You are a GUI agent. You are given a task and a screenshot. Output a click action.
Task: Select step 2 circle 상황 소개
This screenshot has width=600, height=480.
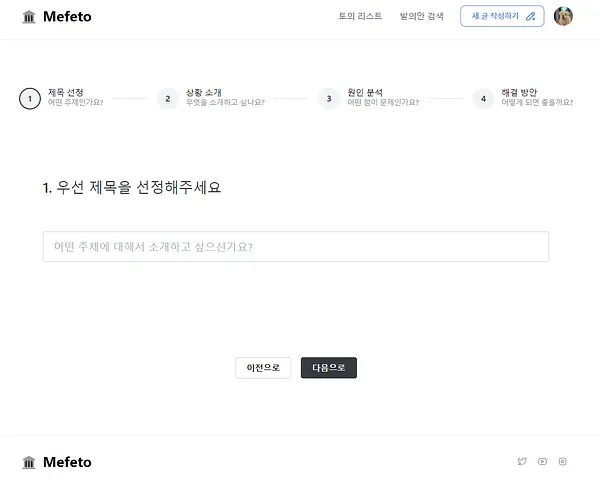pos(168,99)
